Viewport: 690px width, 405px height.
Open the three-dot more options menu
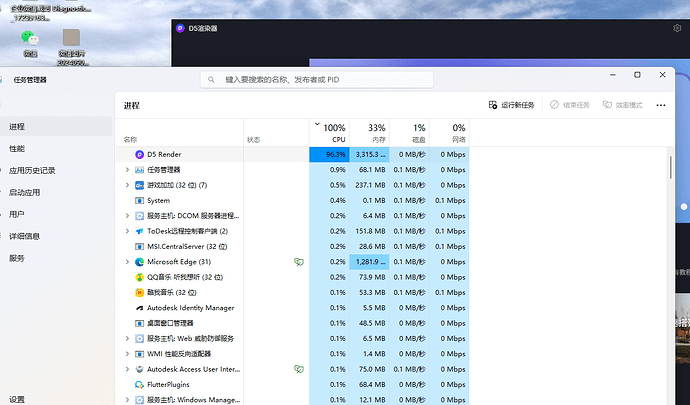coord(661,105)
